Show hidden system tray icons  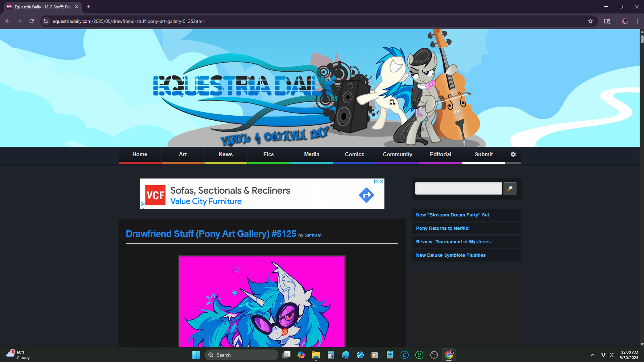[593, 355]
